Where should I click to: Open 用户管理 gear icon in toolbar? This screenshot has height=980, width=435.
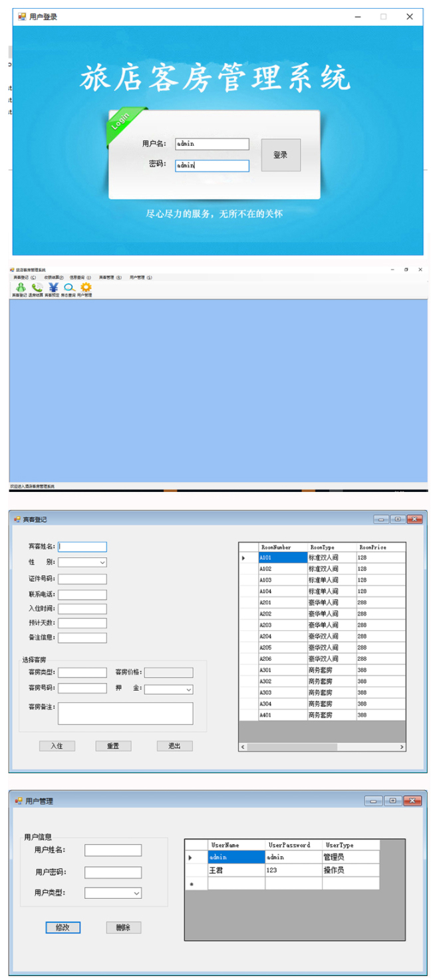(x=85, y=288)
